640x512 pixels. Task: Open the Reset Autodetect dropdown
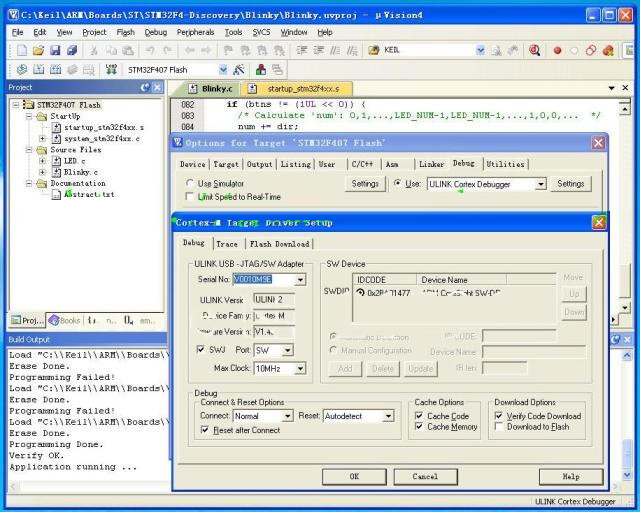pyautogui.click(x=386, y=416)
